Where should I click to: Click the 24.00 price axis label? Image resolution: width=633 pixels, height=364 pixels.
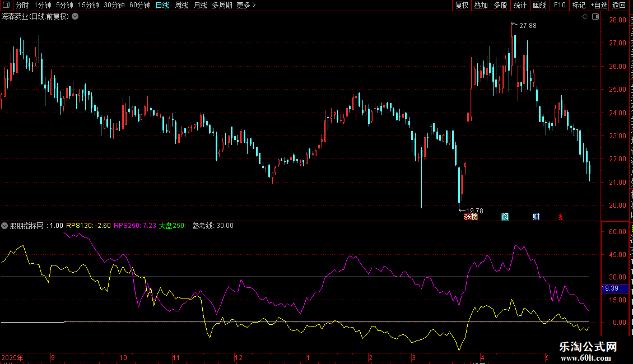click(618, 113)
